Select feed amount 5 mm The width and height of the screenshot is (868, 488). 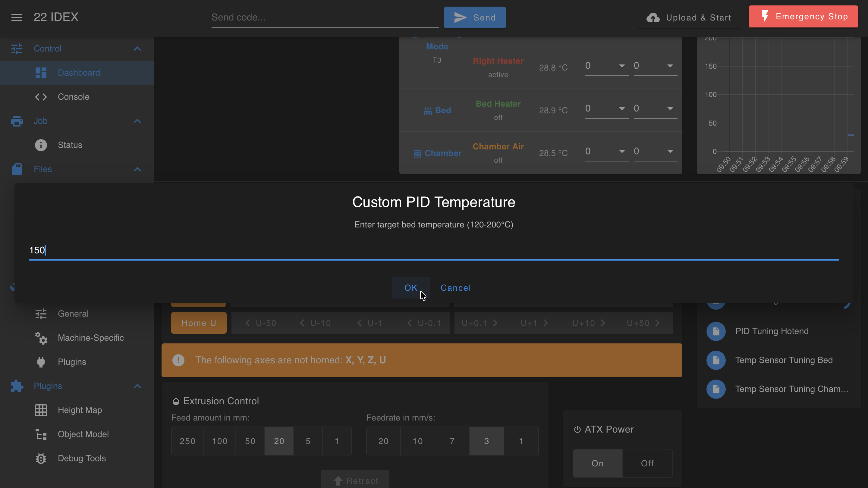(x=308, y=441)
